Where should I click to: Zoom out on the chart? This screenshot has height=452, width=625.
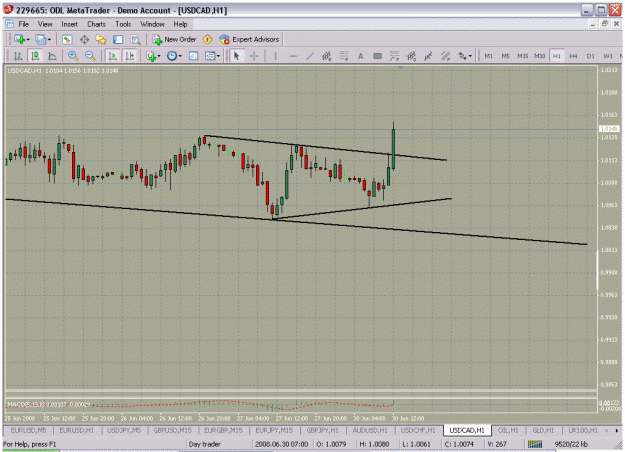[x=90, y=56]
